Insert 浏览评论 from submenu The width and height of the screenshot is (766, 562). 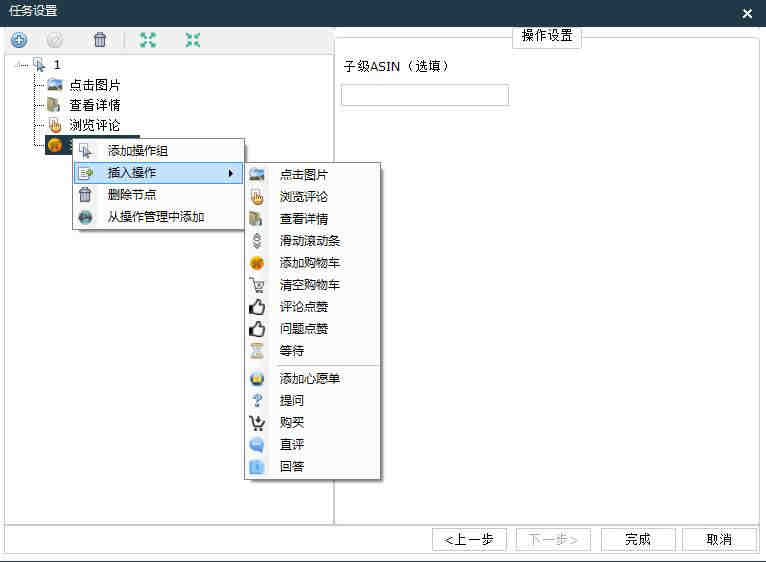[x=313, y=197]
